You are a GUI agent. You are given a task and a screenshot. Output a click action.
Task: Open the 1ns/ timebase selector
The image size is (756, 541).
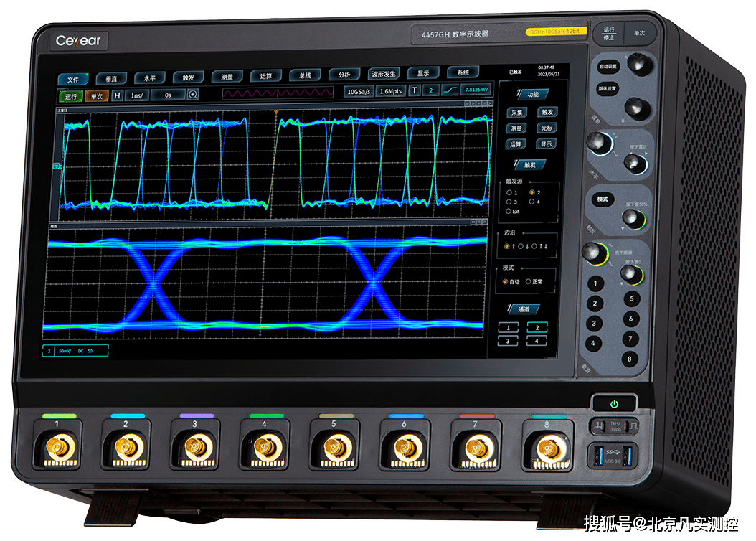(138, 95)
